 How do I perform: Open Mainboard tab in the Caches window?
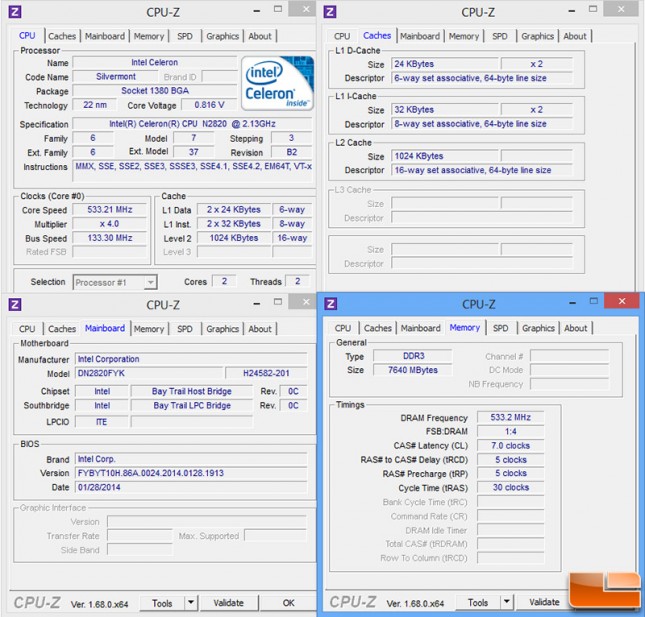[420, 36]
